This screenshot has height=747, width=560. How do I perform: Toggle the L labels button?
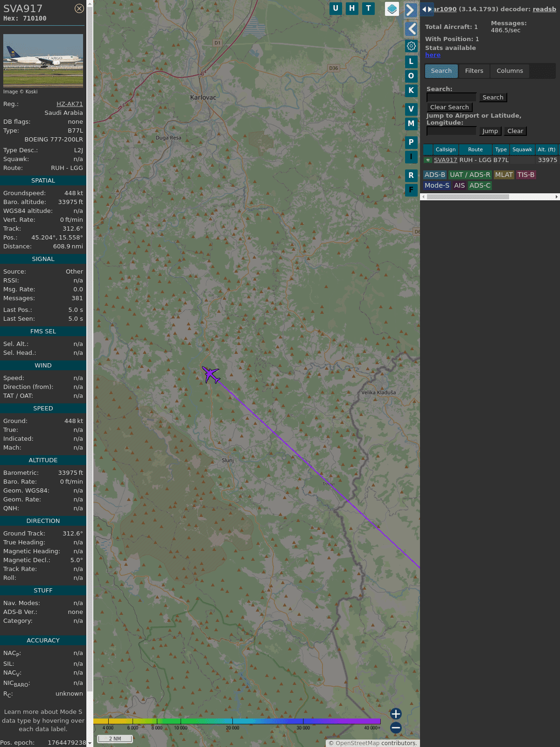[411, 61]
